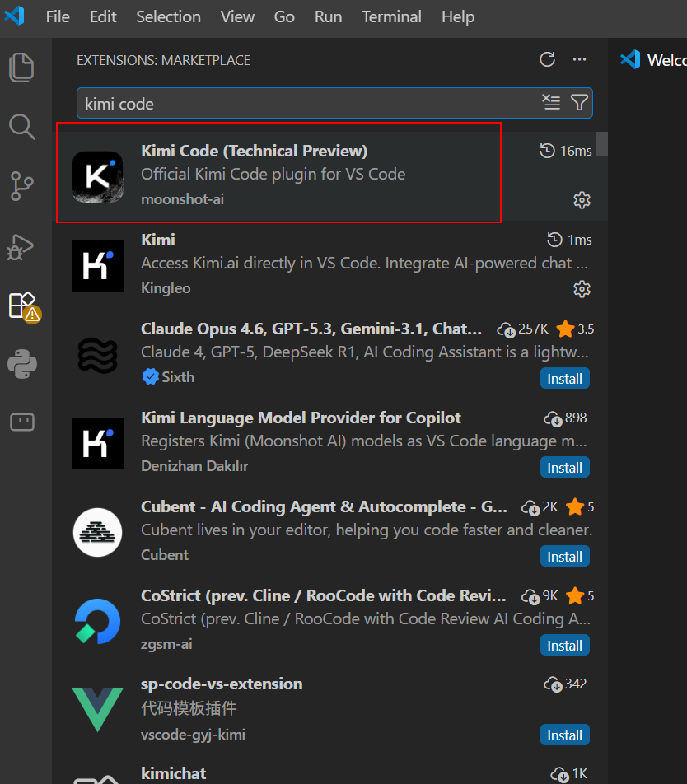Open manage gear for Kimi by Kingleo
687x784 pixels.
[582, 289]
